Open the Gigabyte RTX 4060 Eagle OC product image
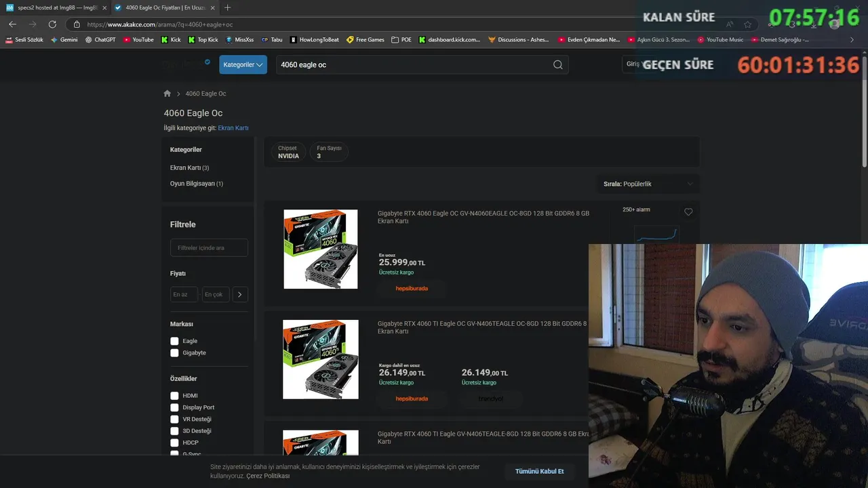The width and height of the screenshot is (868, 488). pyautogui.click(x=321, y=249)
